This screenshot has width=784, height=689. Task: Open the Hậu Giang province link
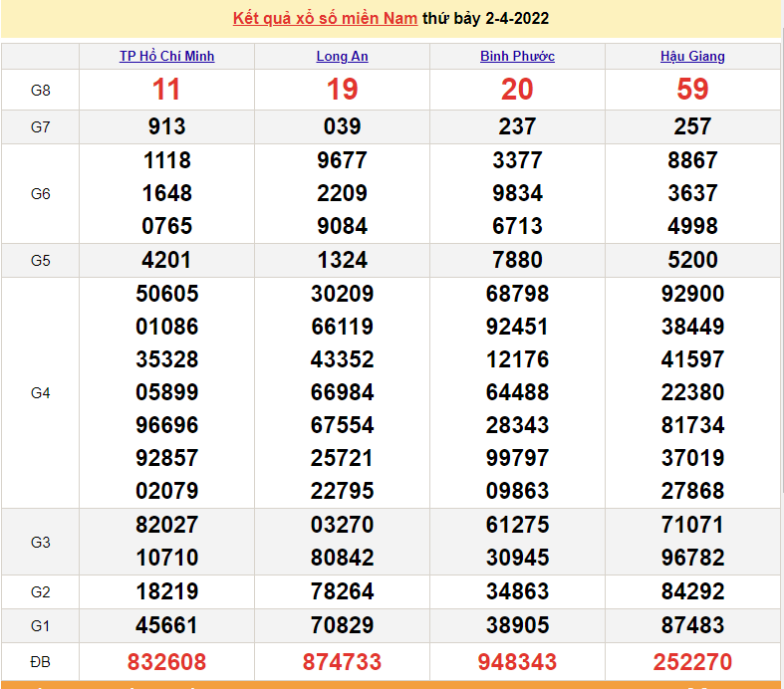coord(692,56)
